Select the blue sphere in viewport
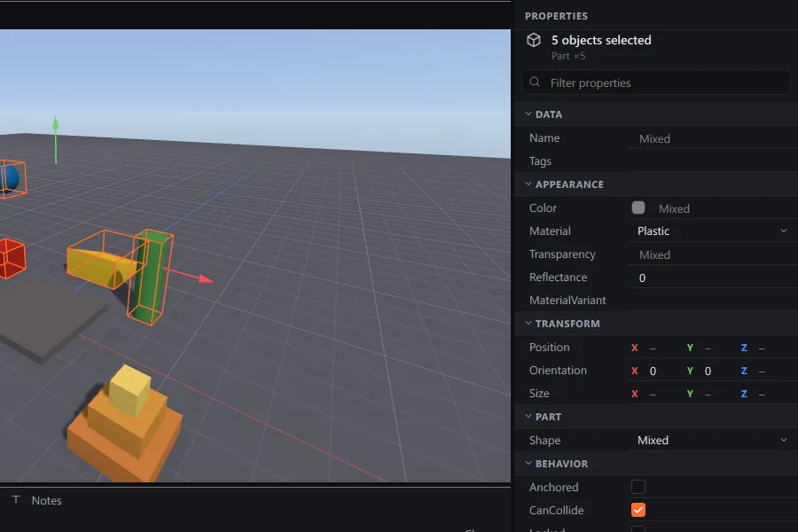This screenshot has height=532, width=798. [10, 178]
